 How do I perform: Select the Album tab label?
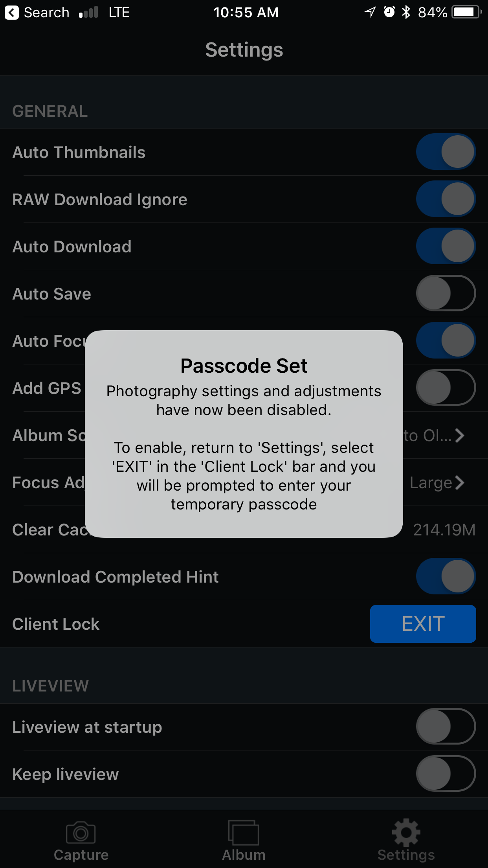coord(244,855)
